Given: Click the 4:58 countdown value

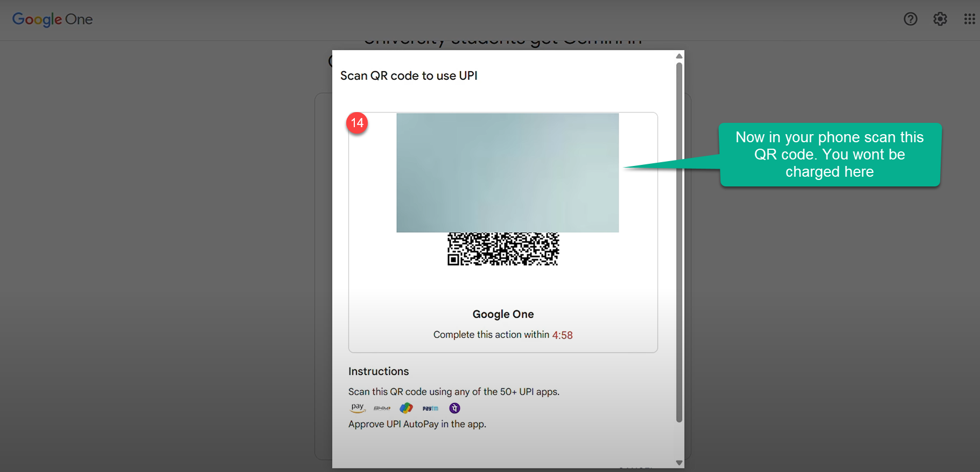Looking at the screenshot, I should pos(562,335).
